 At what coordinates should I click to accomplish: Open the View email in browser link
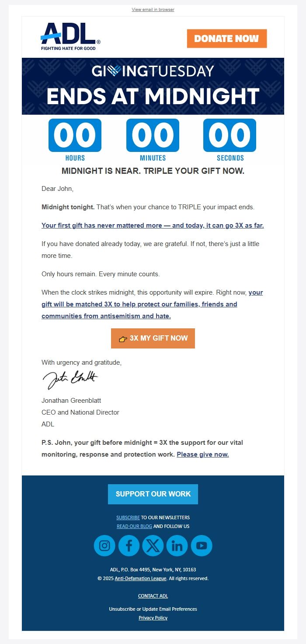pos(153,9)
